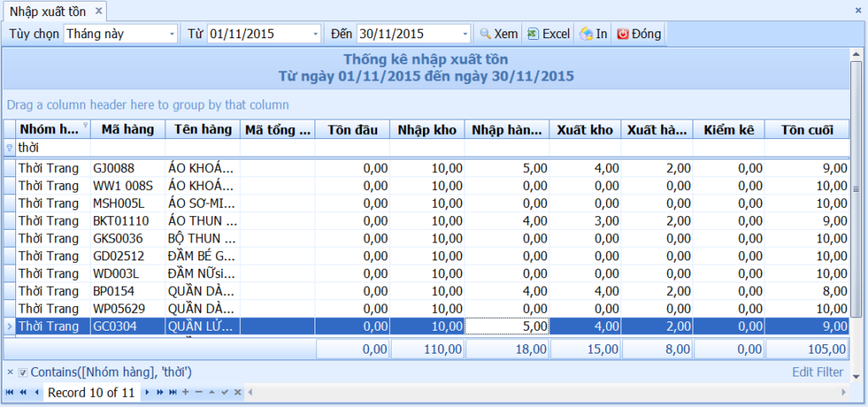Close the form with the Đóng icon

click(x=639, y=34)
